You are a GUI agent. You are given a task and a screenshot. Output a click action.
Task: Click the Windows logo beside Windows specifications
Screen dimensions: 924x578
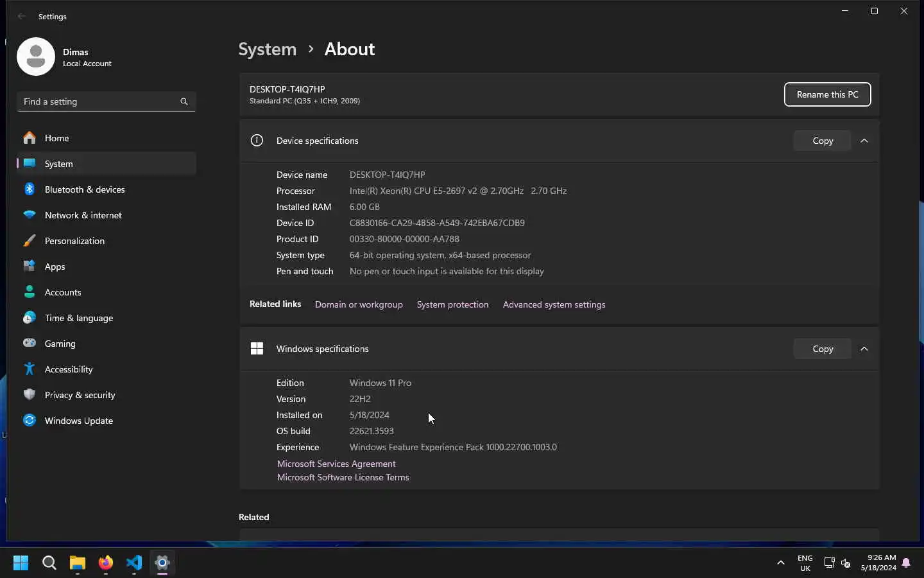tap(257, 348)
